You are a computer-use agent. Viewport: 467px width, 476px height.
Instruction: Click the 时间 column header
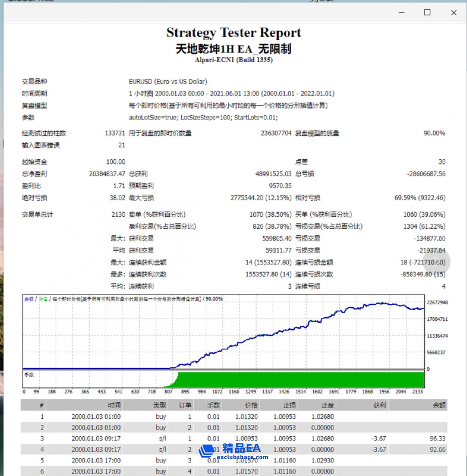click(114, 405)
